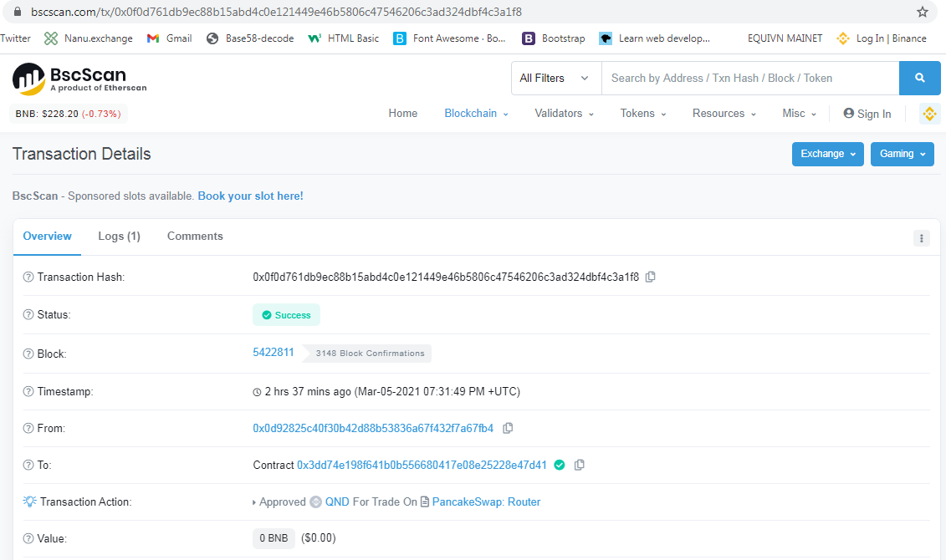Click the help icon next to To
946x560 pixels.
pos(28,465)
